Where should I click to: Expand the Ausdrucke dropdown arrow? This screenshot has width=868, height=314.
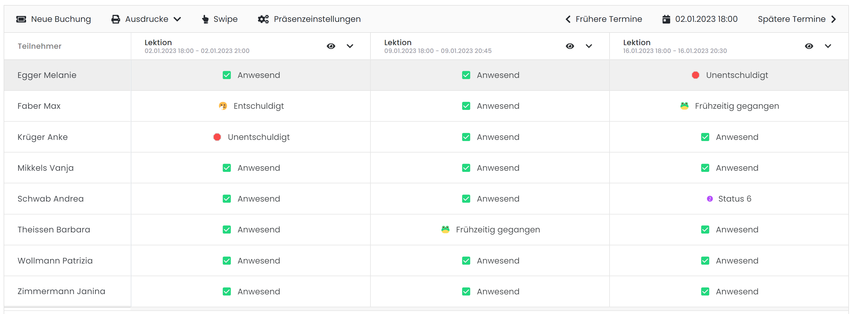[x=177, y=19]
